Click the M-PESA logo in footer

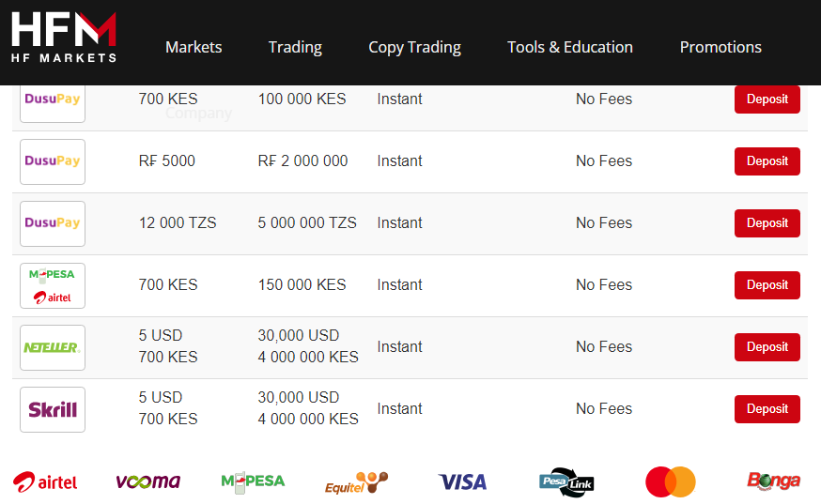point(253,481)
